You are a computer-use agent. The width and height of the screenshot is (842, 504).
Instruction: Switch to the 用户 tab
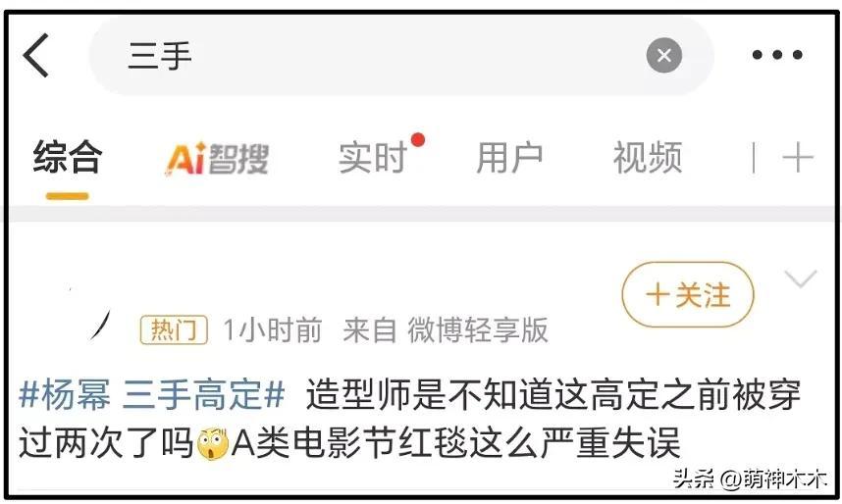pos(509,158)
